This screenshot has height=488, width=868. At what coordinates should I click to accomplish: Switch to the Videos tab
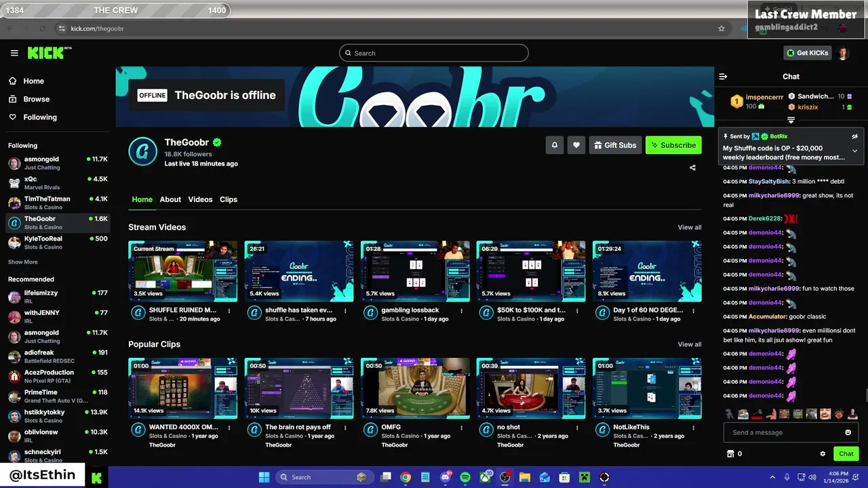tap(200, 199)
